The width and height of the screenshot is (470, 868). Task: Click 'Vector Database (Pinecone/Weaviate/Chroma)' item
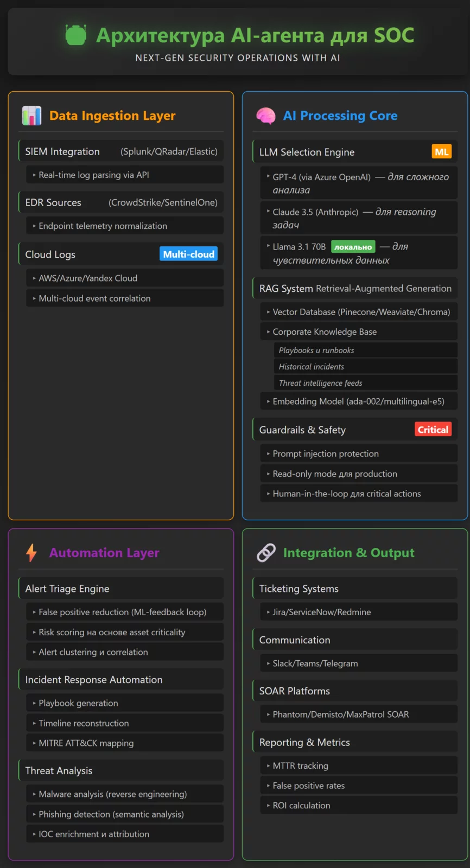coord(359,312)
